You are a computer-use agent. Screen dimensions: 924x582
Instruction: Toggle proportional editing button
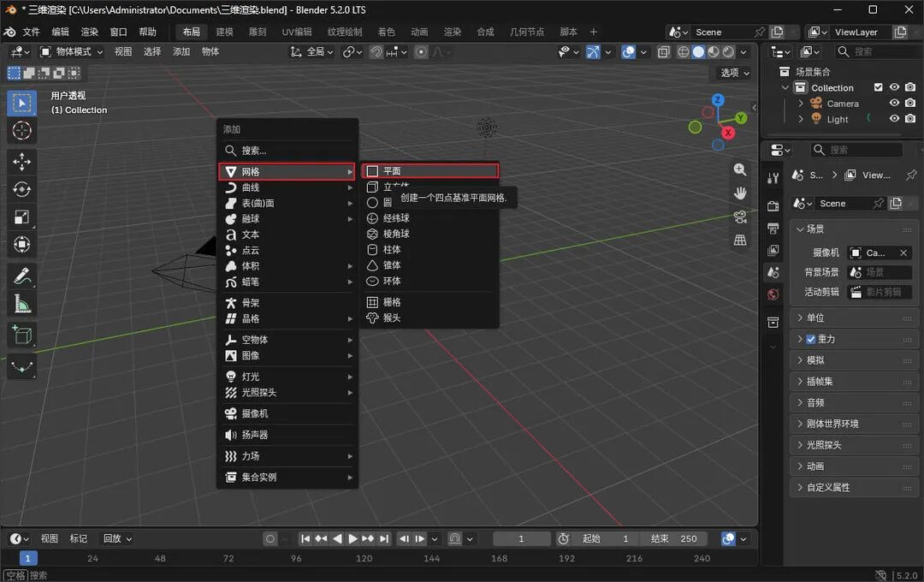[x=421, y=52]
